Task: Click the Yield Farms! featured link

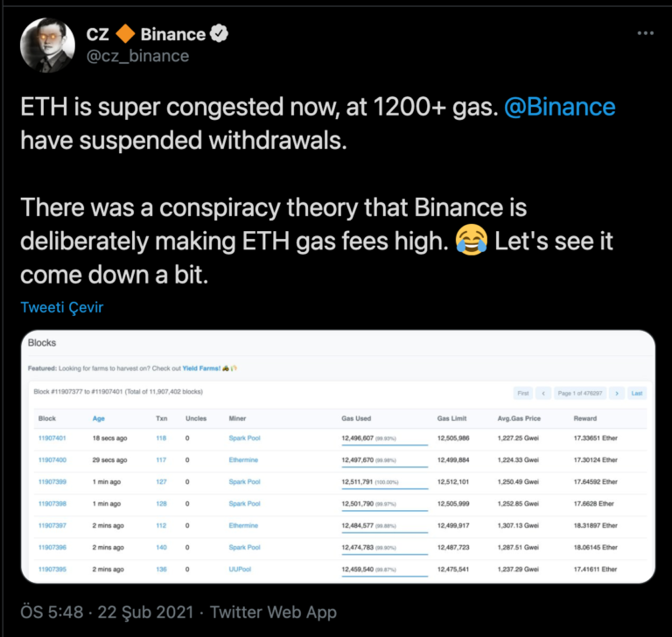Action: tap(201, 368)
